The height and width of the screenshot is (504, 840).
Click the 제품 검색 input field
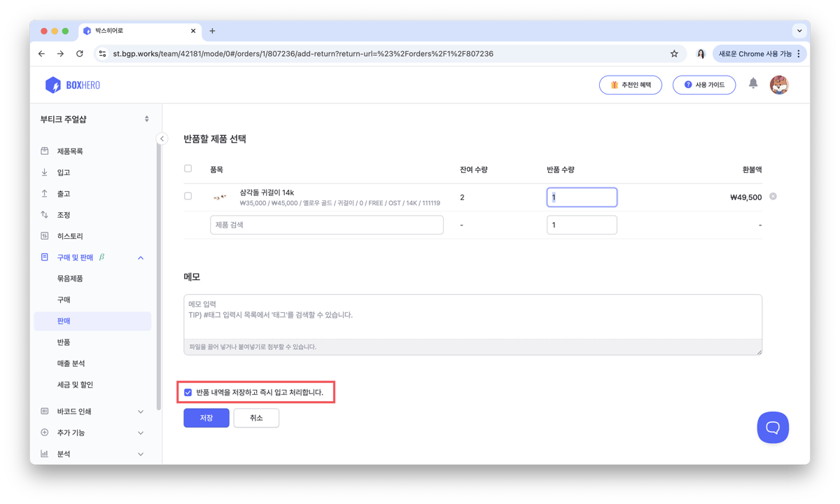point(326,225)
